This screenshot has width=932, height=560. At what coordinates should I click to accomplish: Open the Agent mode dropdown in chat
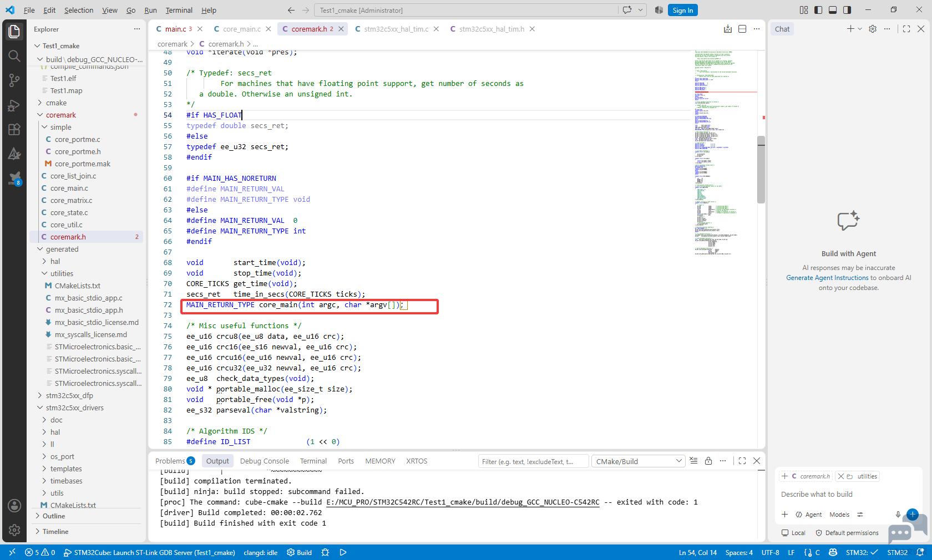coord(809,515)
